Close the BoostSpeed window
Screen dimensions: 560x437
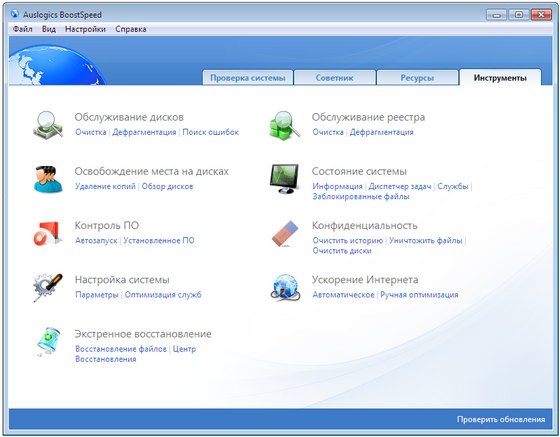click(x=541, y=15)
